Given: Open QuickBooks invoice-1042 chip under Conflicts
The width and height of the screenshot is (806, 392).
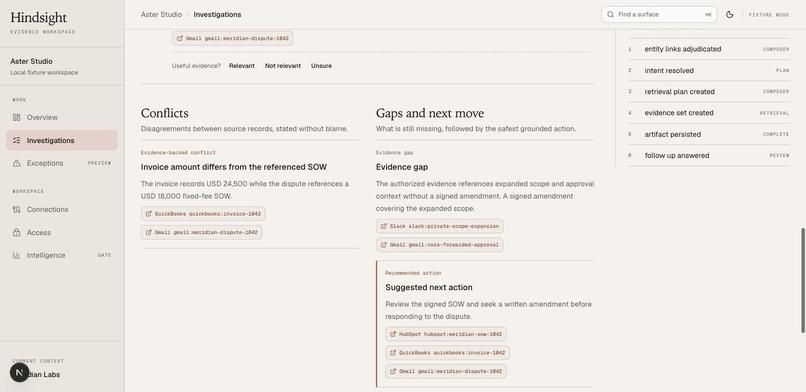Looking at the screenshot, I should click(203, 214).
